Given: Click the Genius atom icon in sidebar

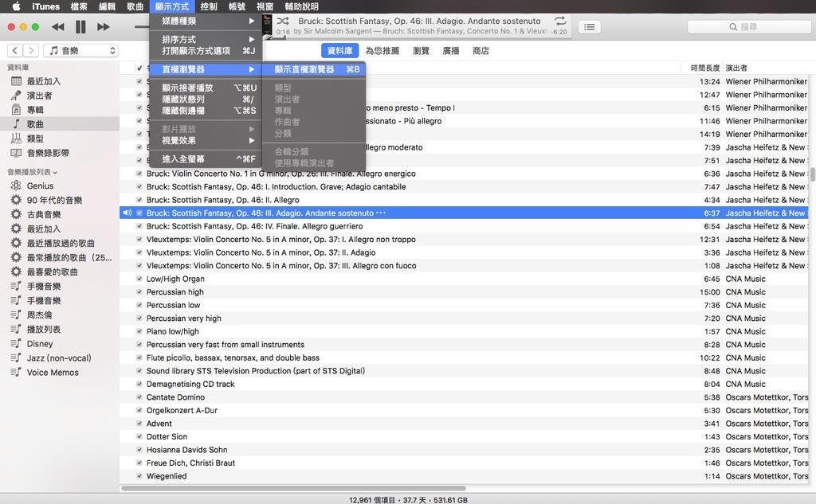Looking at the screenshot, I should (x=16, y=186).
